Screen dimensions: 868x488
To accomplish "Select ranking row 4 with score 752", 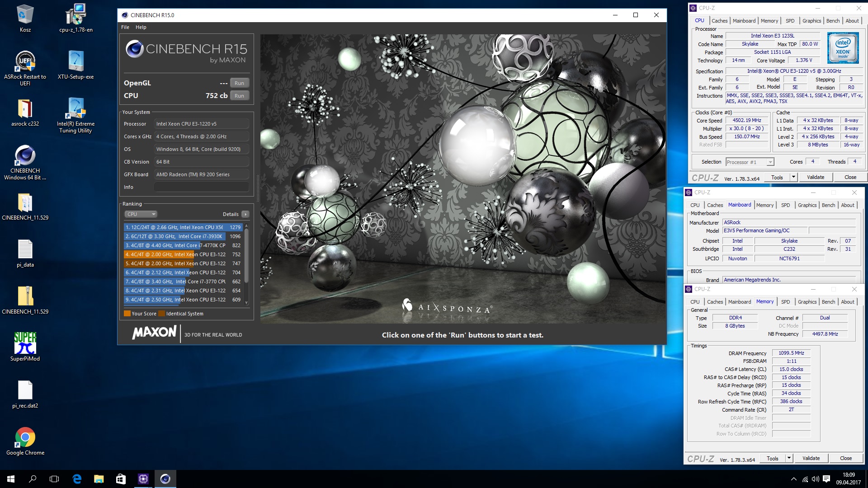I will click(183, 254).
